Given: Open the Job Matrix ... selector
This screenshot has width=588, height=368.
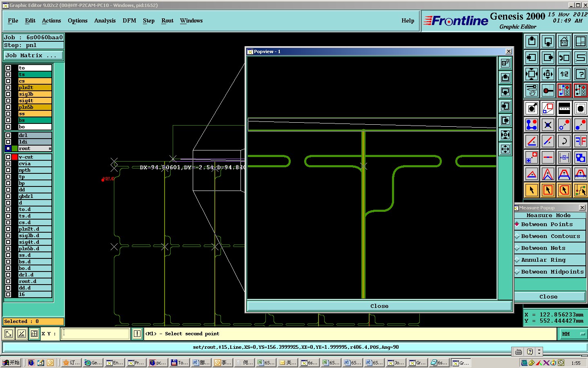Looking at the screenshot, I should [33, 56].
